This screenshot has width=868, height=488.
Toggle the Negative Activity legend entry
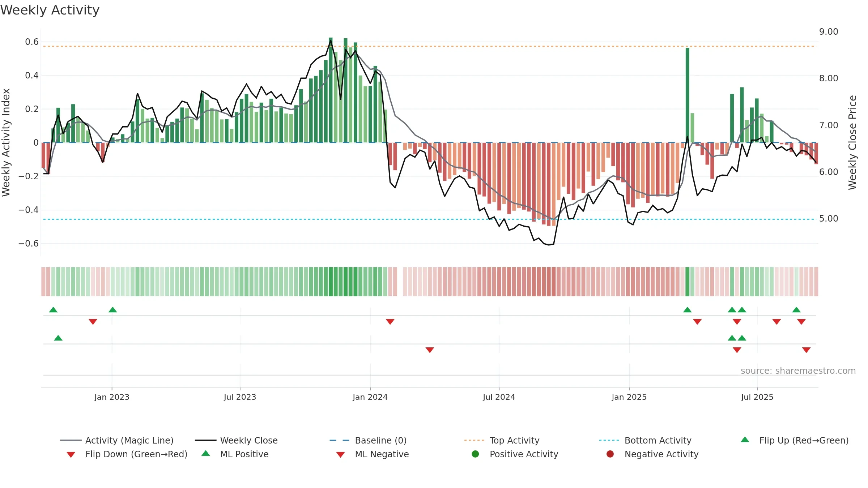[x=652, y=454]
